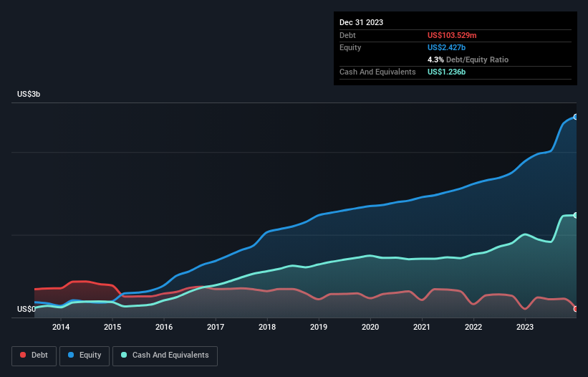Image resolution: width=588 pixels, height=377 pixels.
Task: Click the 2020 x-axis label
Action: [x=370, y=327]
